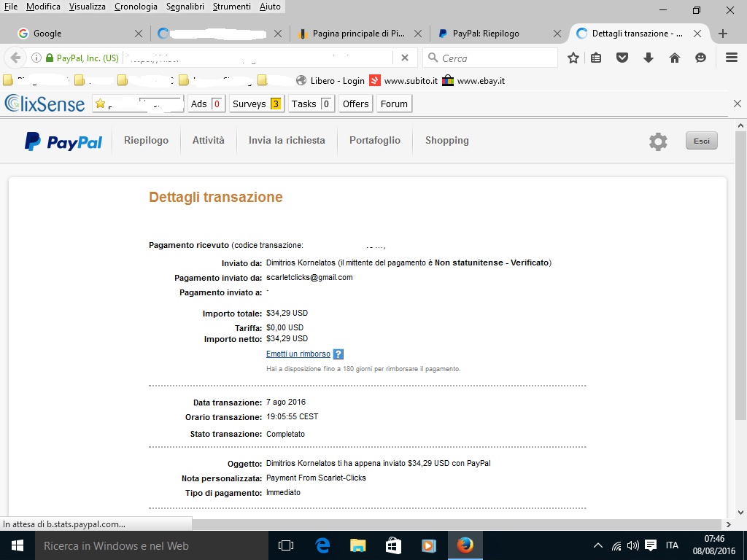
Task: Click the smiley chat face toolbar icon
Action: tap(700, 58)
